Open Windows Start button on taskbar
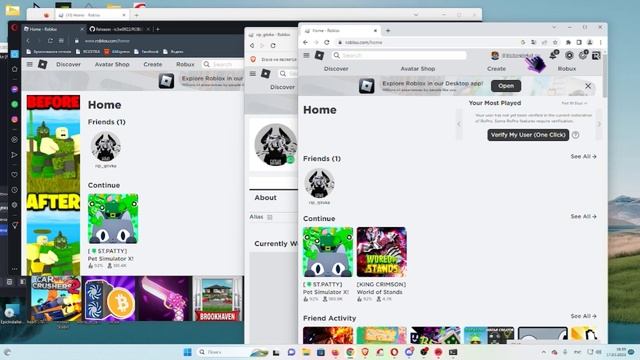This screenshot has height=360, width=640. coord(188,352)
